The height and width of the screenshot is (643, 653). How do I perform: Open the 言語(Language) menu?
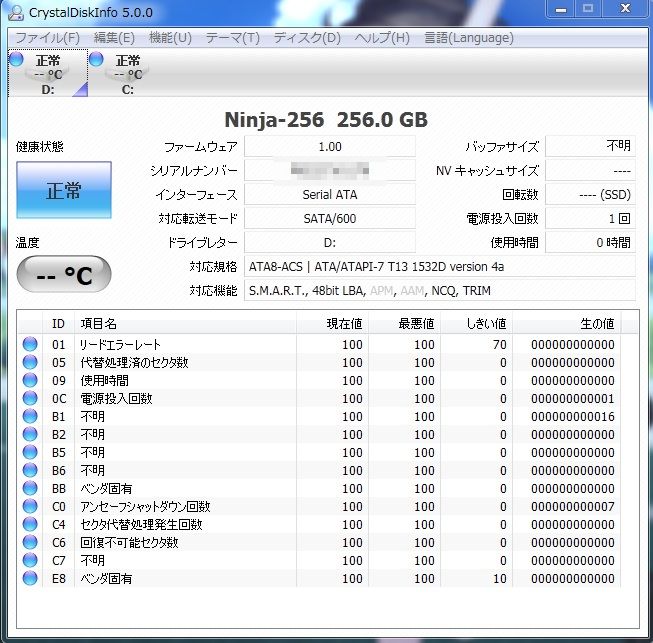(469, 38)
